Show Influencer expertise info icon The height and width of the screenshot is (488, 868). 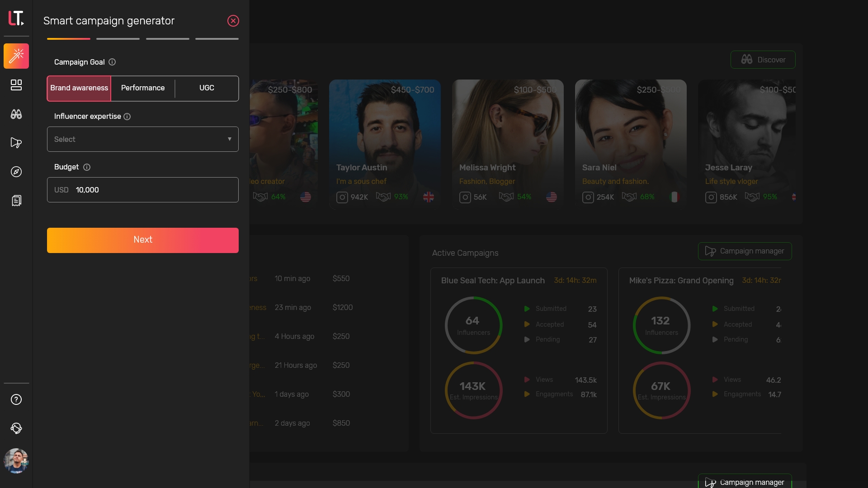point(127,117)
